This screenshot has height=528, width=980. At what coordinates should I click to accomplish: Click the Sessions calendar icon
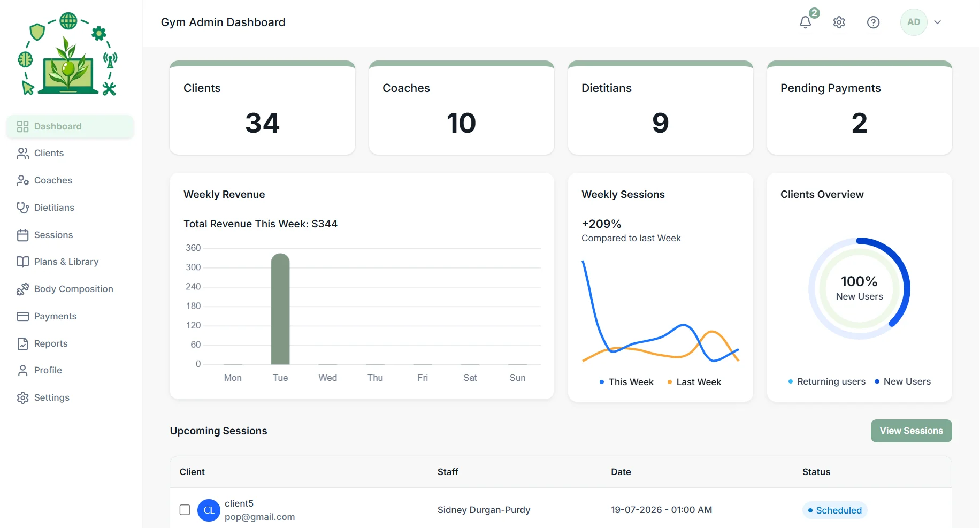click(x=22, y=235)
